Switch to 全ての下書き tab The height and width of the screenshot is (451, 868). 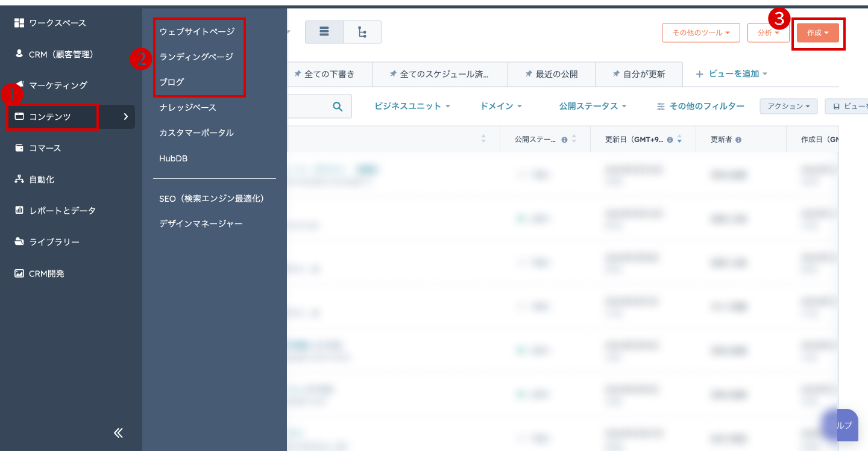[329, 74]
